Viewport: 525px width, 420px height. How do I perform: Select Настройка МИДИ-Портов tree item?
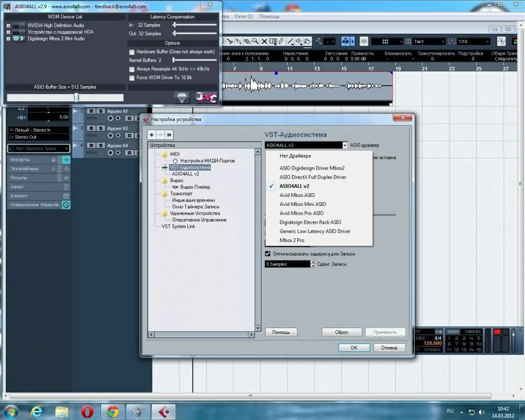(207, 161)
